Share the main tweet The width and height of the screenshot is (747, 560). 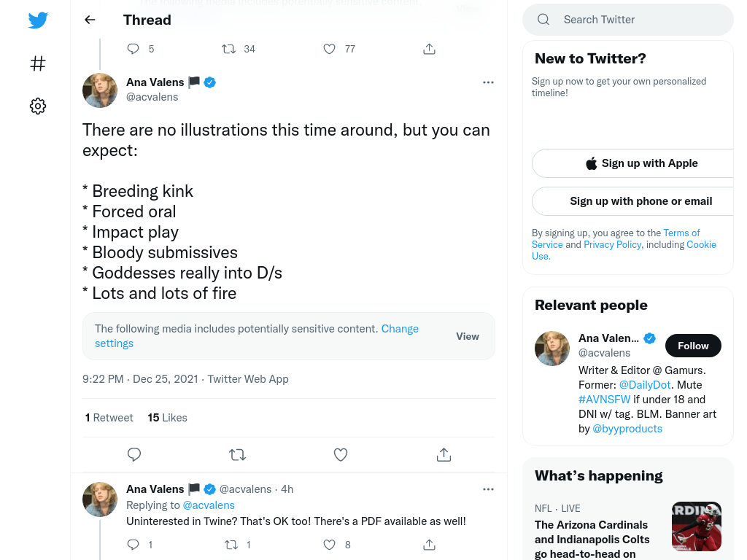(x=444, y=455)
